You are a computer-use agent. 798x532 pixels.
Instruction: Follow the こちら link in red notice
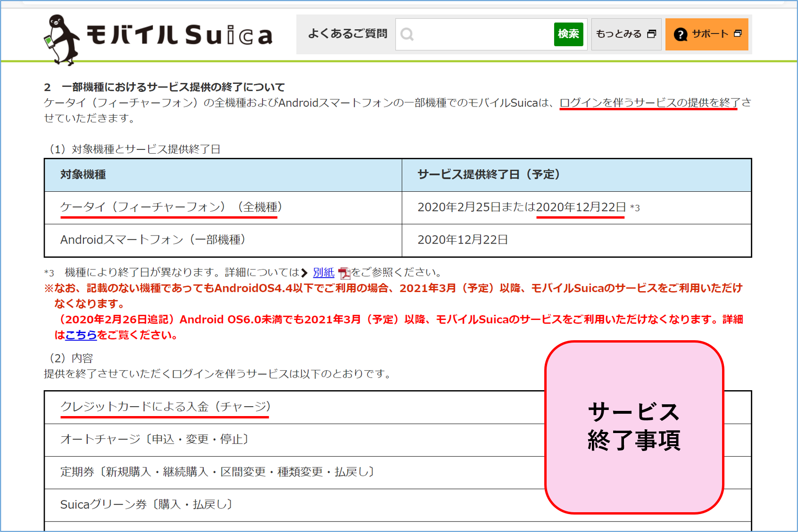click(x=81, y=335)
